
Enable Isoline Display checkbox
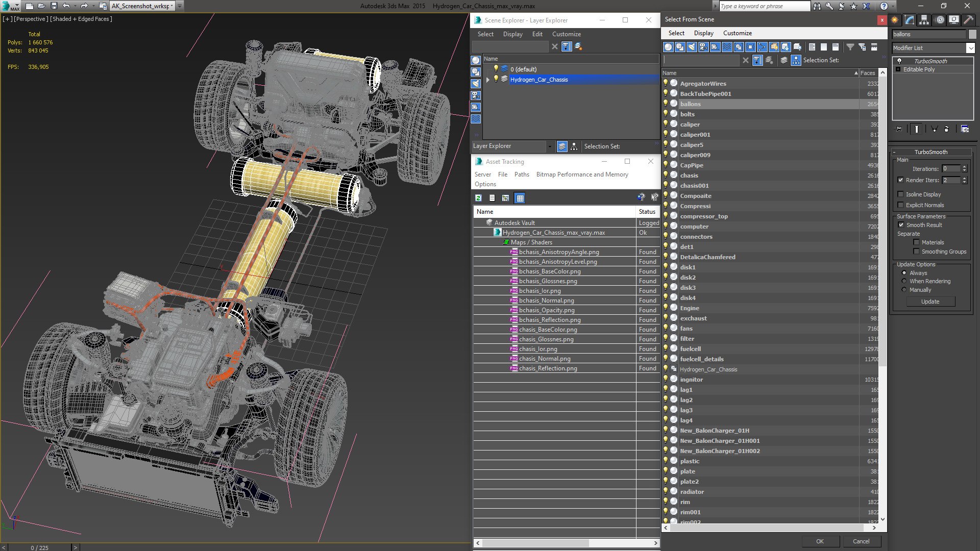(x=900, y=194)
